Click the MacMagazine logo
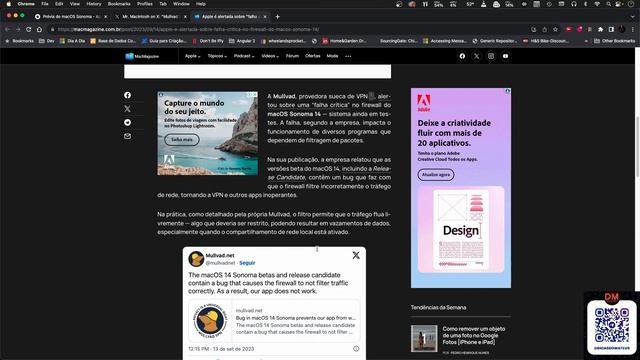Viewport: 640px width, 360px height. [142, 56]
